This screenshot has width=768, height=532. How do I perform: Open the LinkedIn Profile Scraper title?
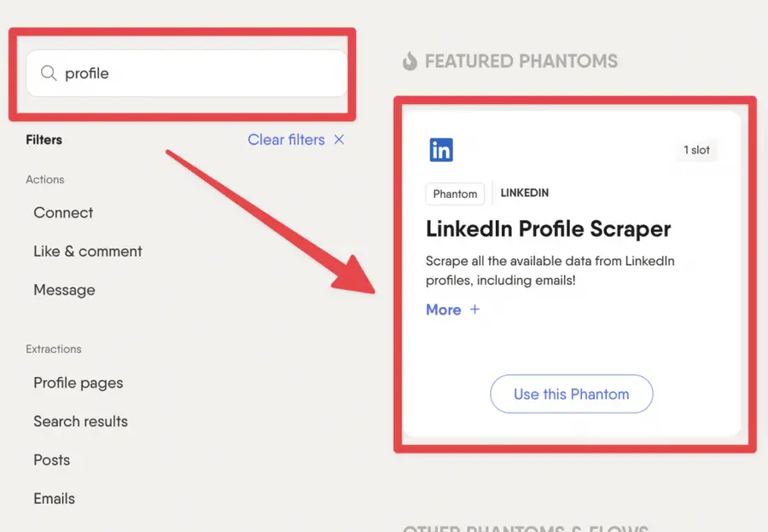549,228
